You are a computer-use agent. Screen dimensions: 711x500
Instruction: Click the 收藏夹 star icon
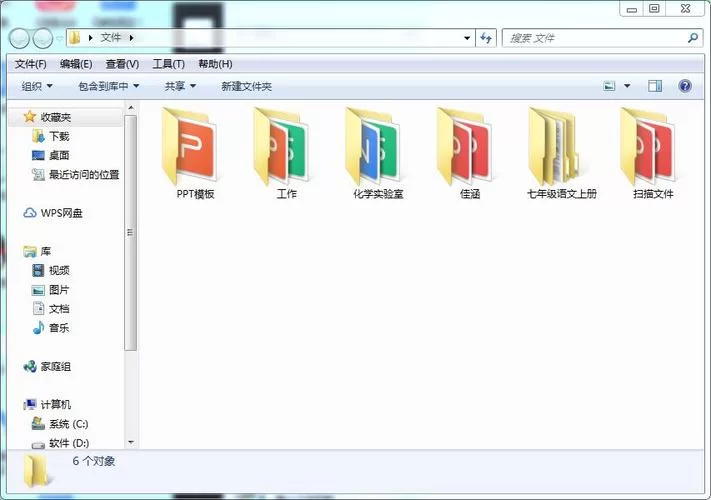[30, 117]
